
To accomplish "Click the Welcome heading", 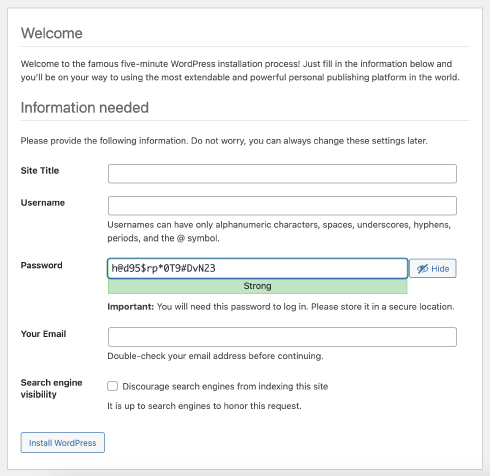I will tap(52, 33).
